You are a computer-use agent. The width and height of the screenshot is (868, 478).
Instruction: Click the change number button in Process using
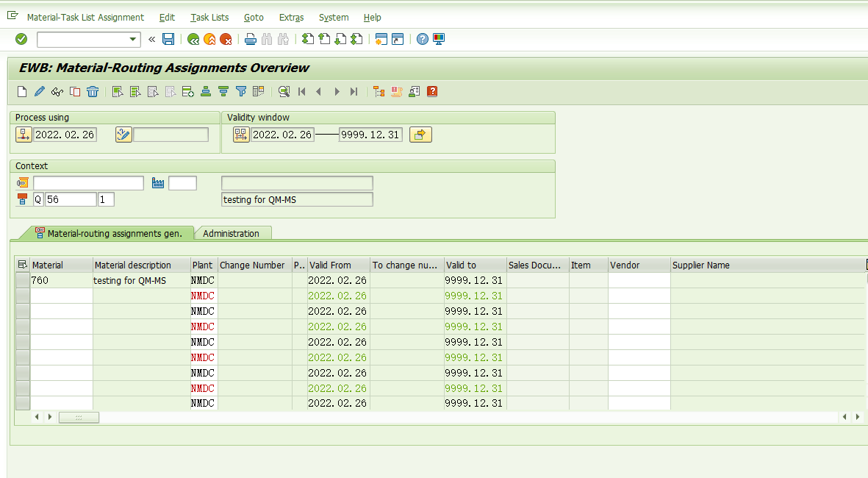(x=123, y=134)
